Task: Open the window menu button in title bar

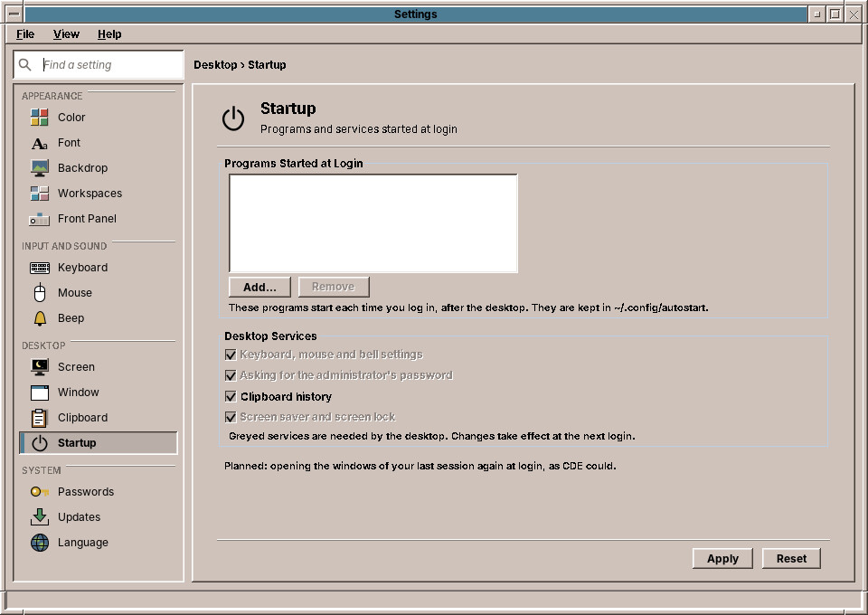Action: coord(14,14)
